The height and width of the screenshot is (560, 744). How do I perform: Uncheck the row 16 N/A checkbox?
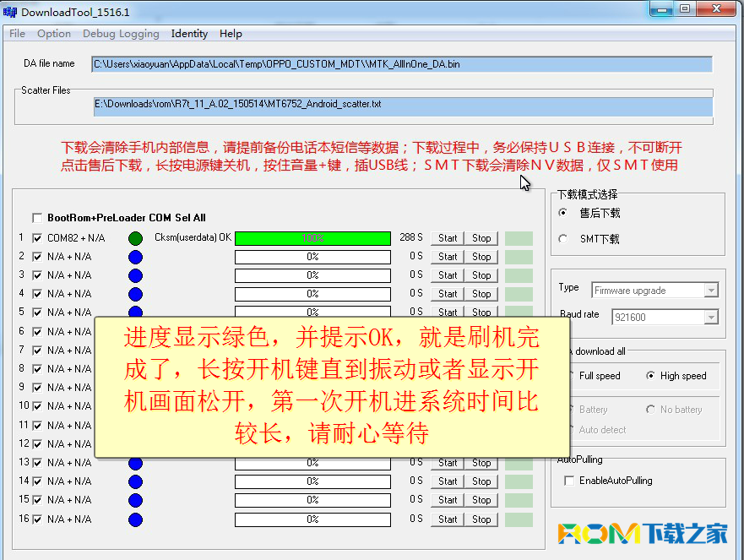(37, 519)
